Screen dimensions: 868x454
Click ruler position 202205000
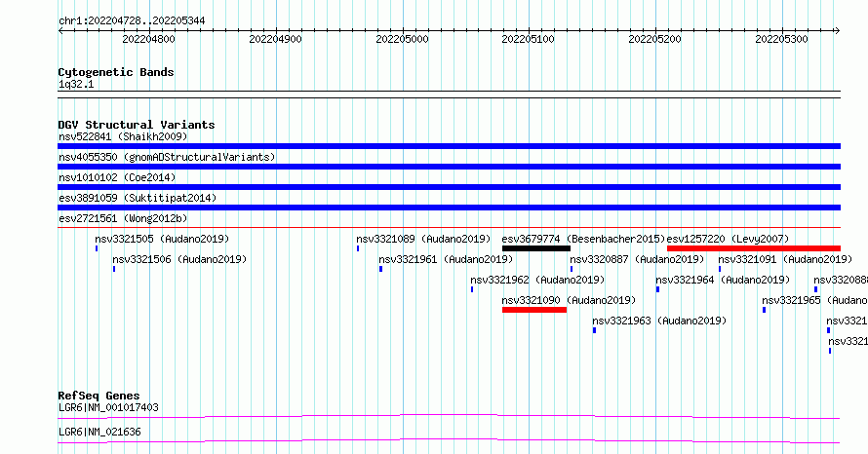(x=402, y=39)
